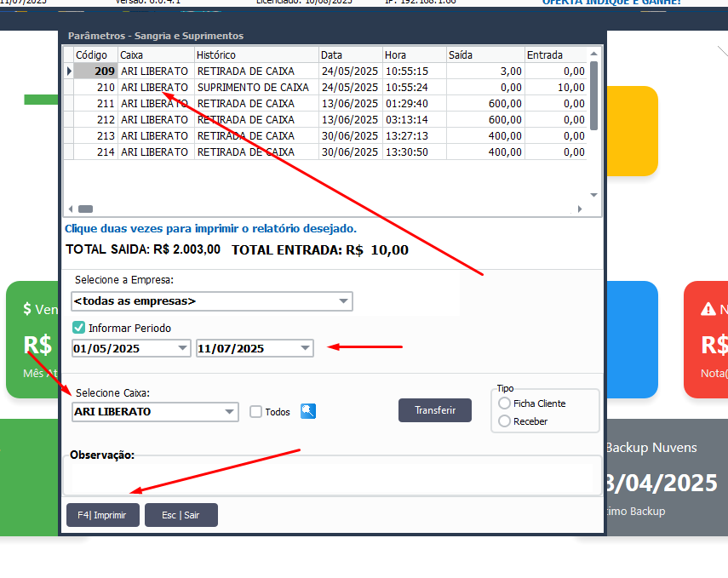This screenshot has height=578, width=728.
Task: Click the horizontal scroll left arrow
Action: [71, 209]
